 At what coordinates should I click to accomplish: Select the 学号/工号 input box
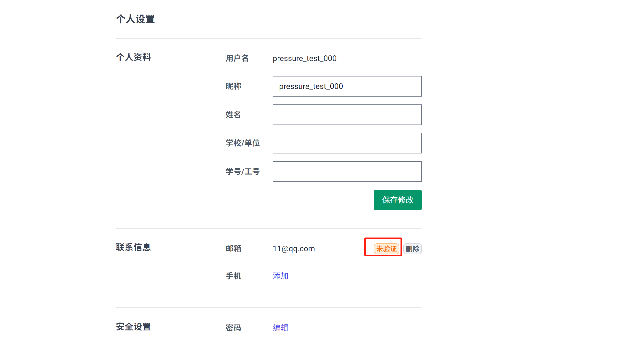pyautogui.click(x=347, y=172)
